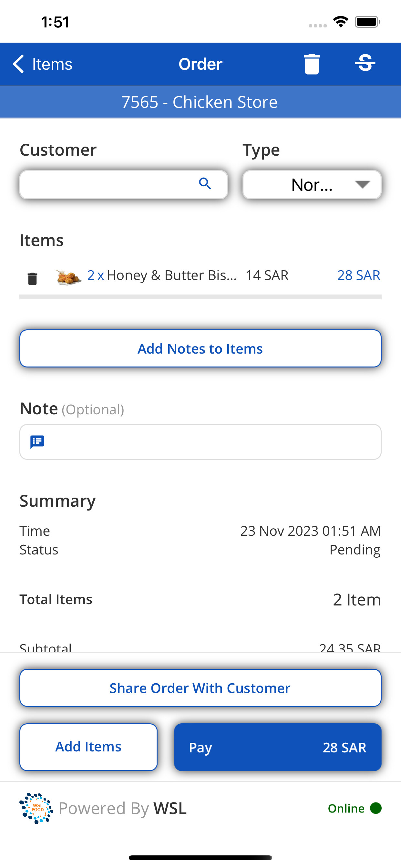The width and height of the screenshot is (401, 868).
Task: Tap the 7565 - Chicken Store banner
Action: pos(200,102)
